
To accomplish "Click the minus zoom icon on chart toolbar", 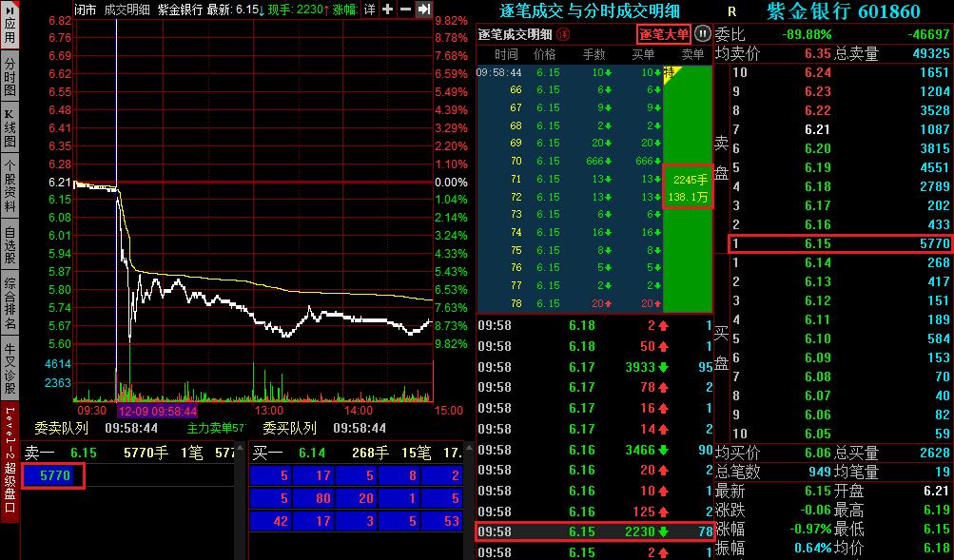I will [x=407, y=10].
